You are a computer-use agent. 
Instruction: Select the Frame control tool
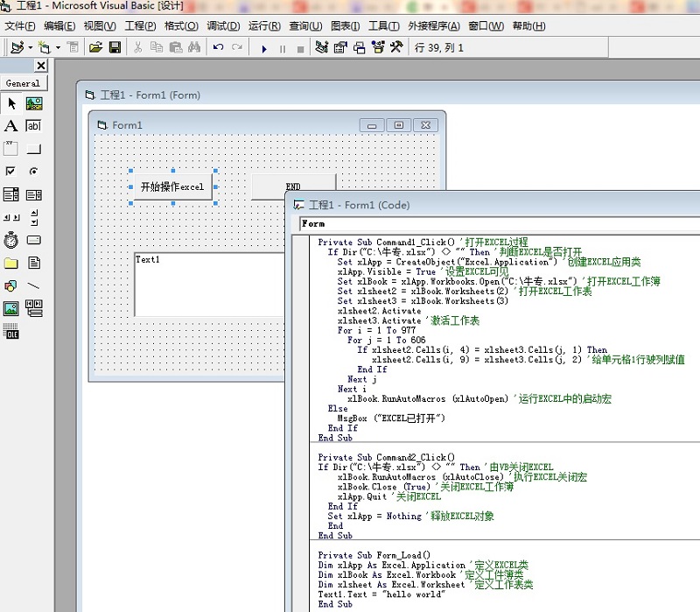pos(10,148)
